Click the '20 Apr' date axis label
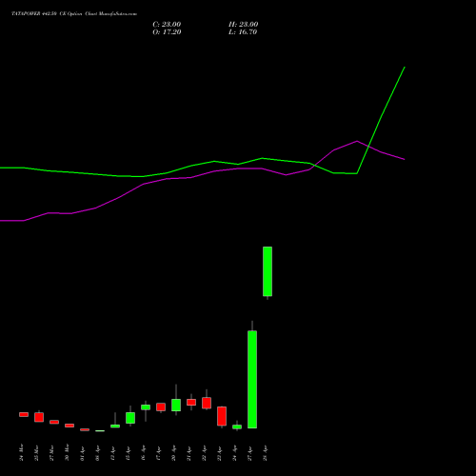Viewport: 476px width, 476px height. [173, 453]
